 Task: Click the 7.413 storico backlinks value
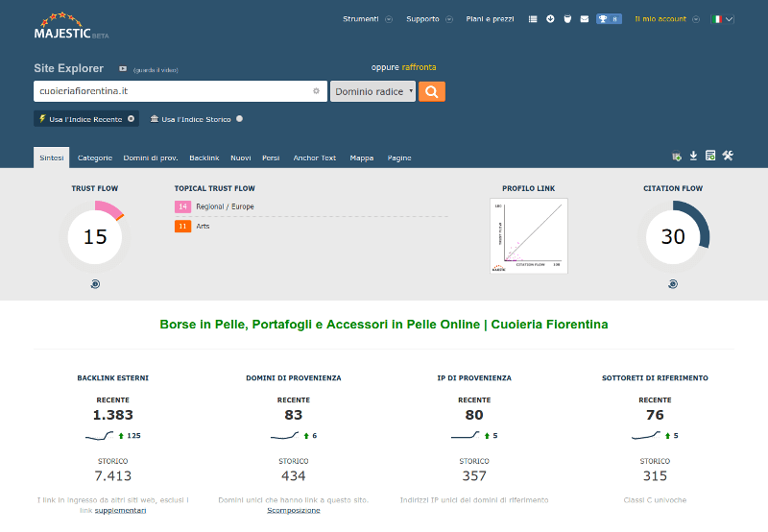[x=113, y=475]
